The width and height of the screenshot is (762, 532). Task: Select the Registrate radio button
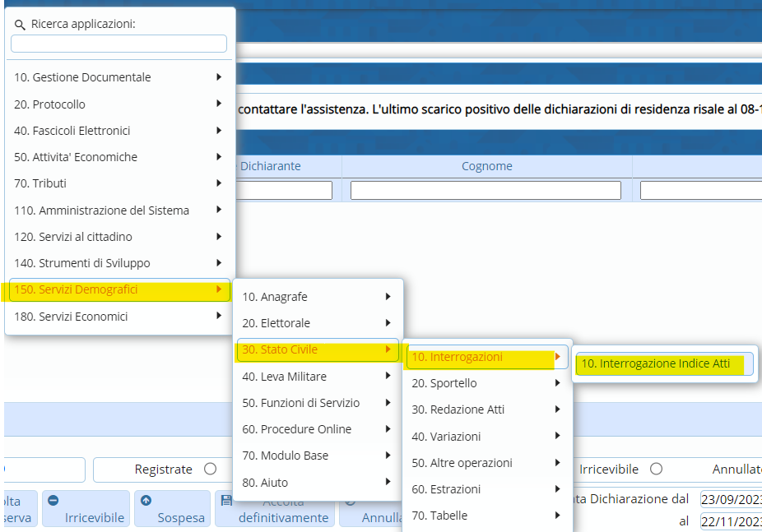click(210, 469)
